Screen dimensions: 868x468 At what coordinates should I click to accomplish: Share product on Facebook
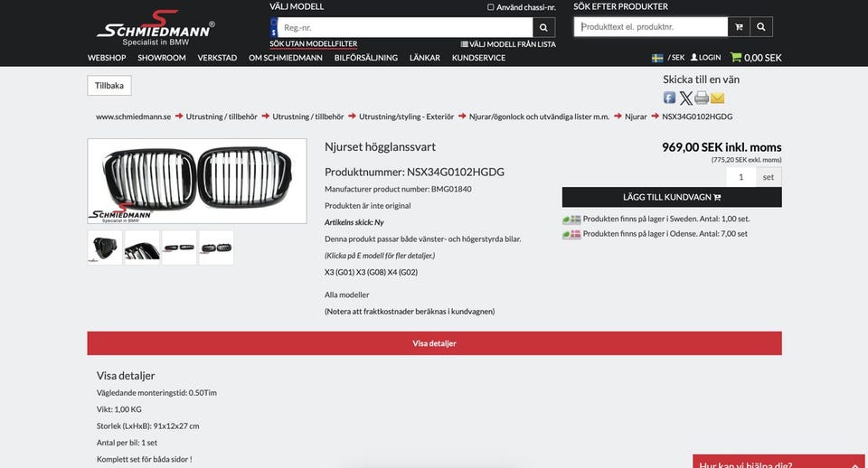[669, 98]
